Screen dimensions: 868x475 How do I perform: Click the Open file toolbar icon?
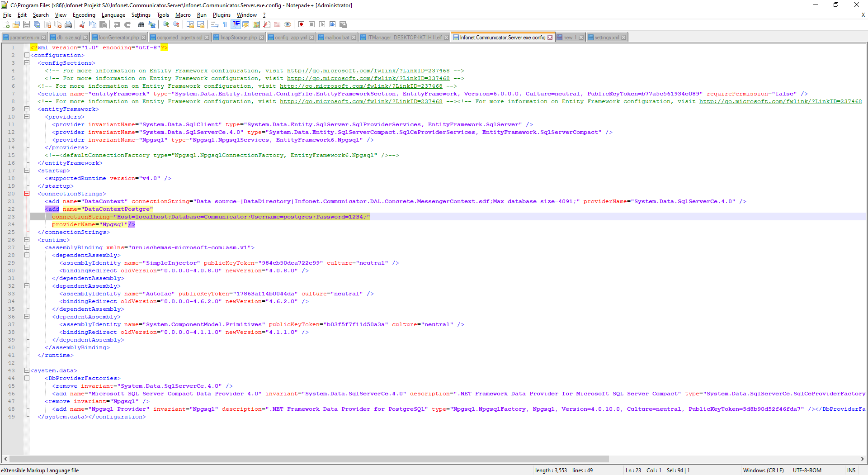pyautogui.click(x=16, y=24)
